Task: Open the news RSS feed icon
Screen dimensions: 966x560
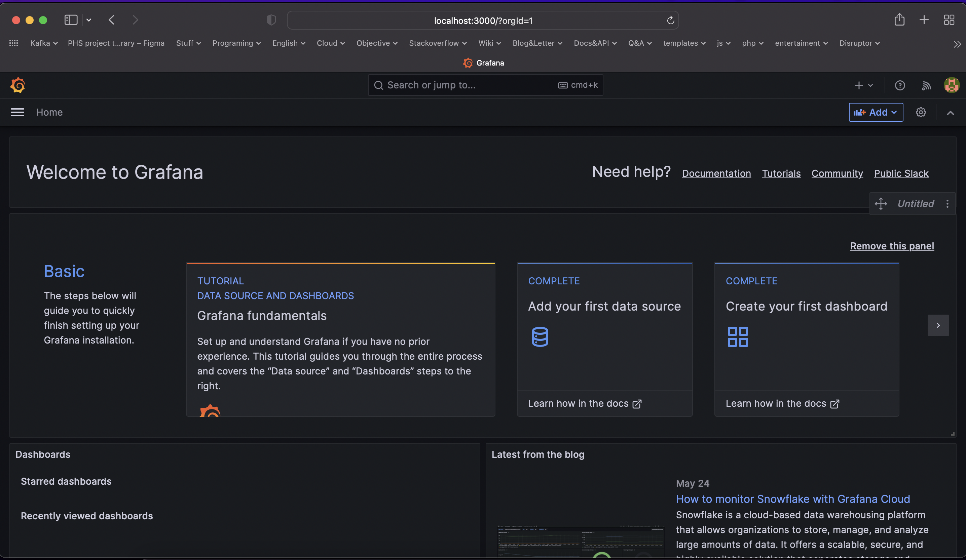Action: (926, 85)
